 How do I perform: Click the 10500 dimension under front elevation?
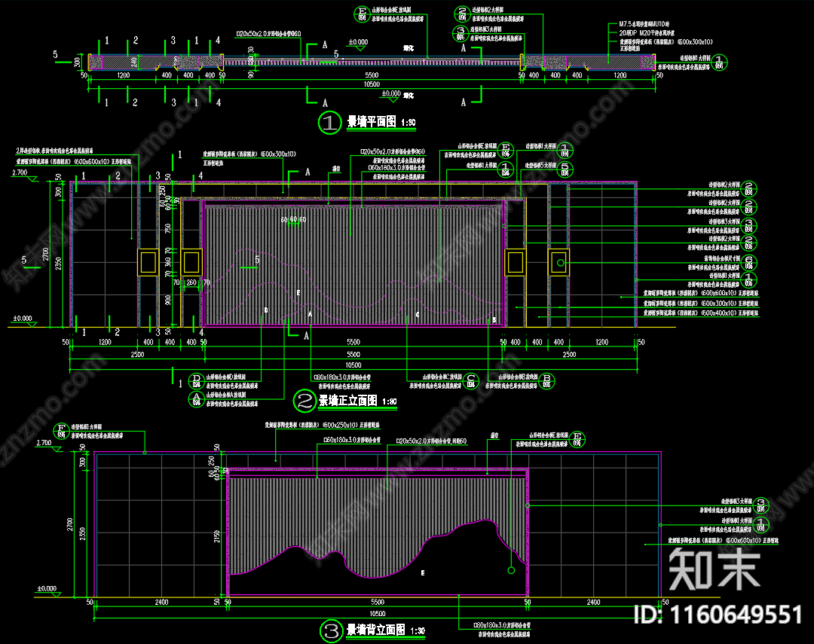353,364
